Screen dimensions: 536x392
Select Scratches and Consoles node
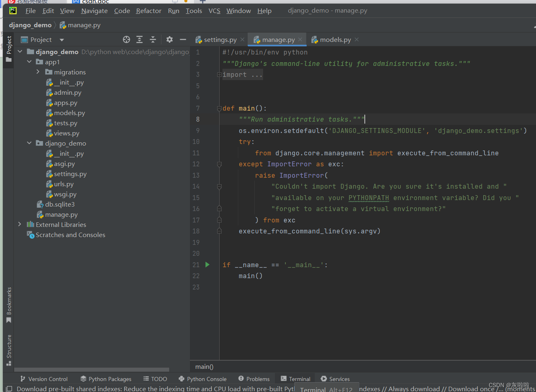(x=66, y=235)
